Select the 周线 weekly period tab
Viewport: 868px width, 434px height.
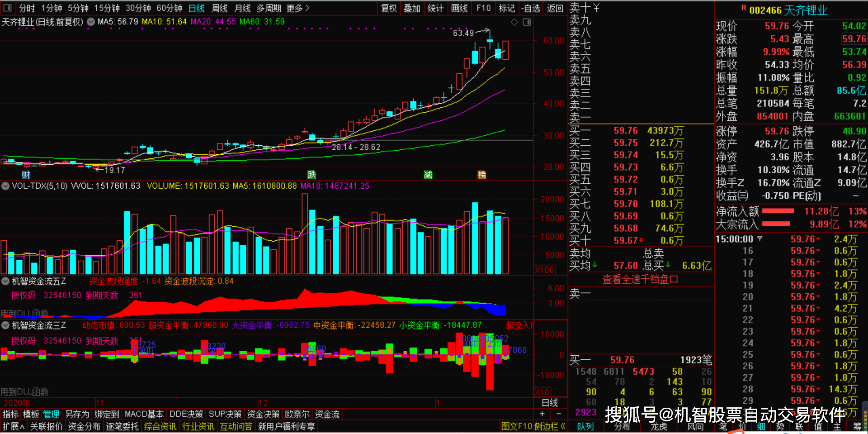coord(220,8)
